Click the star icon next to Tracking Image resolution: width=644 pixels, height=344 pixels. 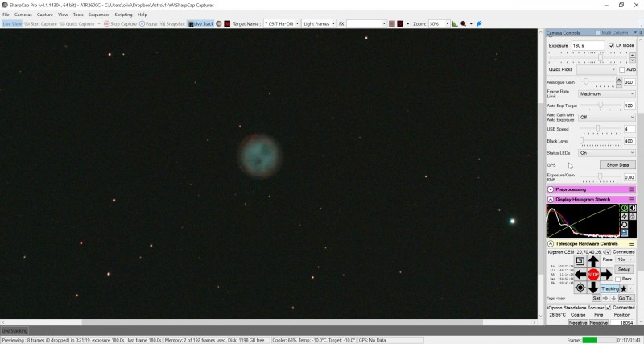coord(624,289)
